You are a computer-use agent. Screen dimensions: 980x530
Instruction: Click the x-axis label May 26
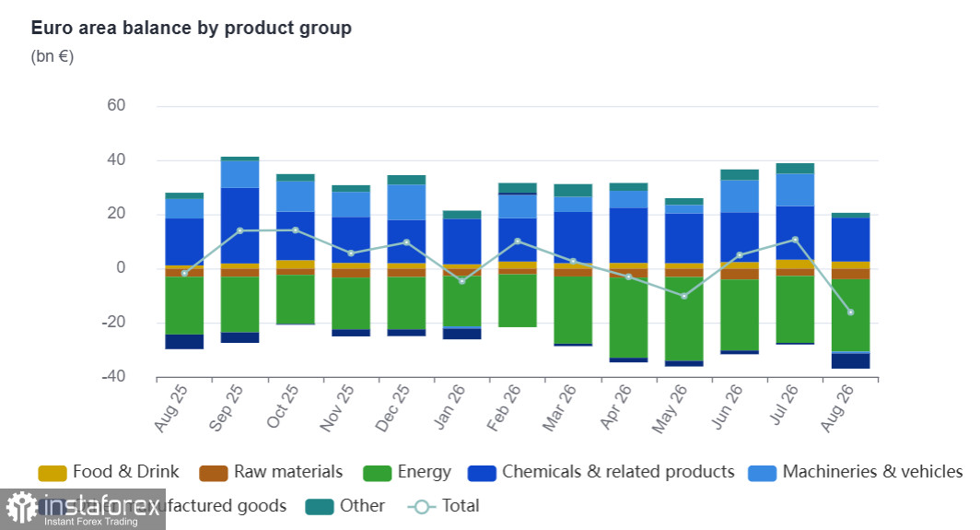pos(670,408)
